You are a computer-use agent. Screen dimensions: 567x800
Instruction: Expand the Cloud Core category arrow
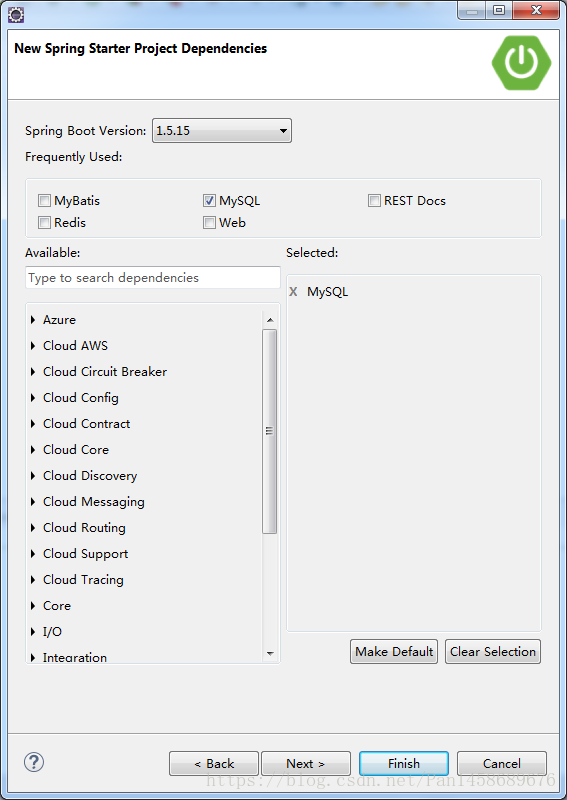(33, 449)
